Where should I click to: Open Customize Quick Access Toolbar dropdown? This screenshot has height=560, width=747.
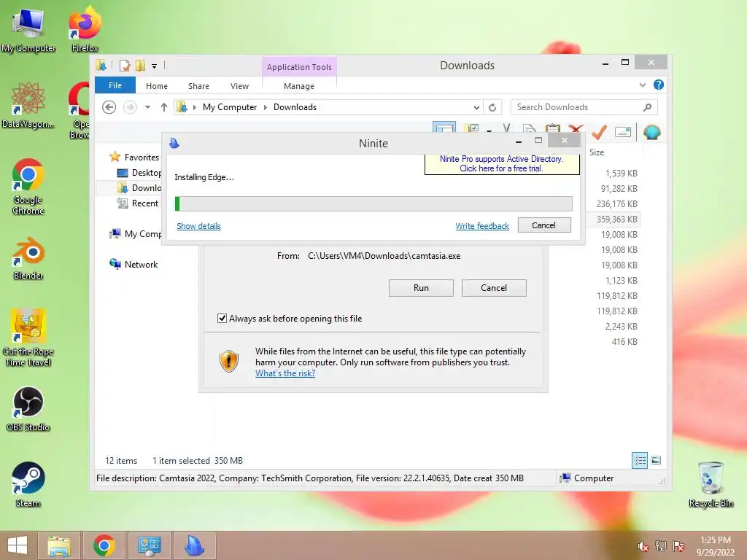tap(155, 66)
